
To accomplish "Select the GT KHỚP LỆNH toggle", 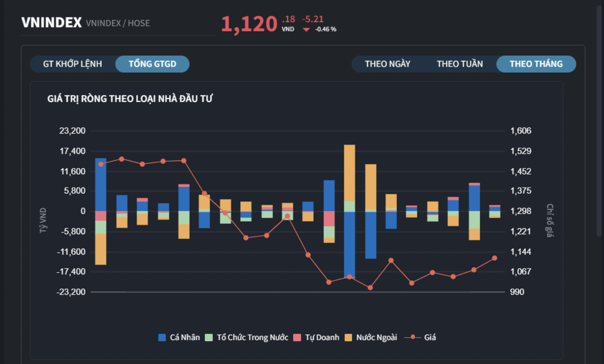I will [73, 64].
